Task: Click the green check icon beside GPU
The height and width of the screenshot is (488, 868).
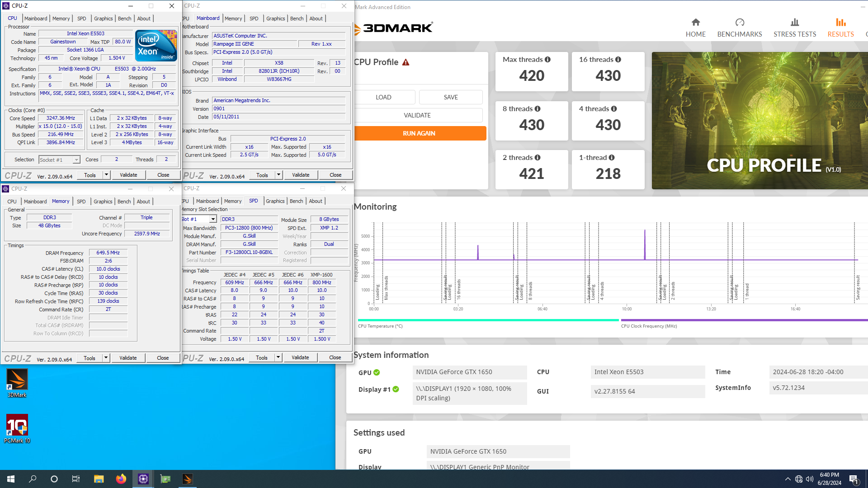Action: 377,373
